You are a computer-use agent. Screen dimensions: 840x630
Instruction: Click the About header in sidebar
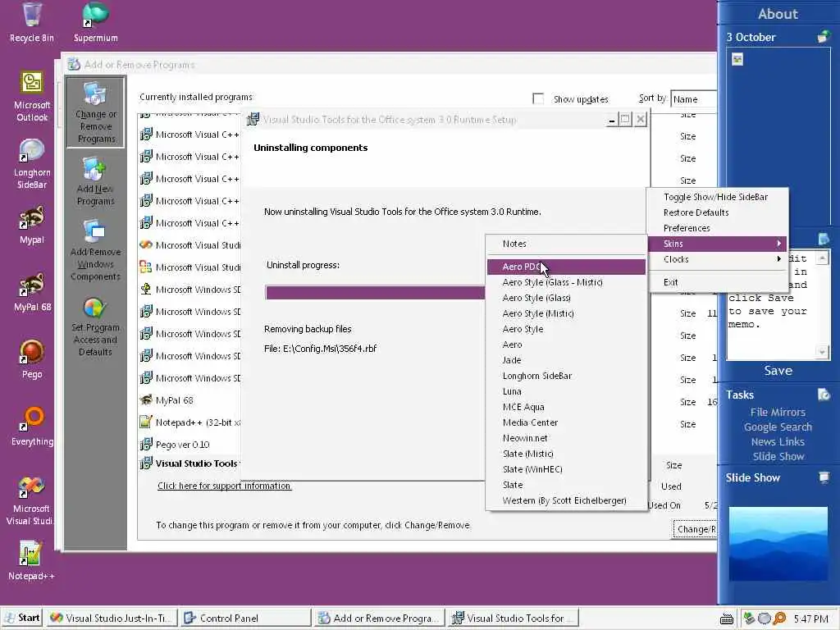(778, 14)
